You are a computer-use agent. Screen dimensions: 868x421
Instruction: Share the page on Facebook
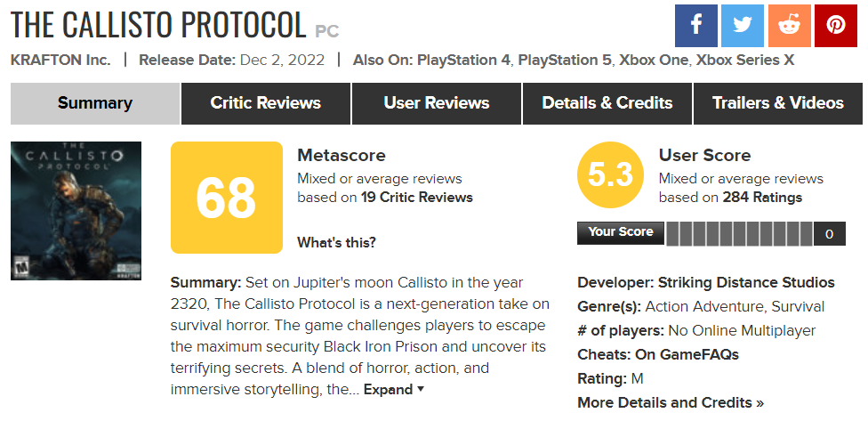click(x=695, y=26)
